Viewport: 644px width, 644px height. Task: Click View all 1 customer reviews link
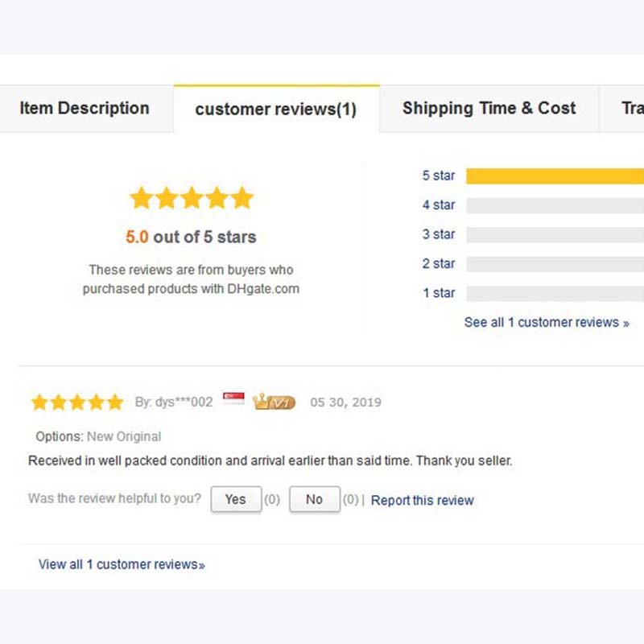[122, 564]
